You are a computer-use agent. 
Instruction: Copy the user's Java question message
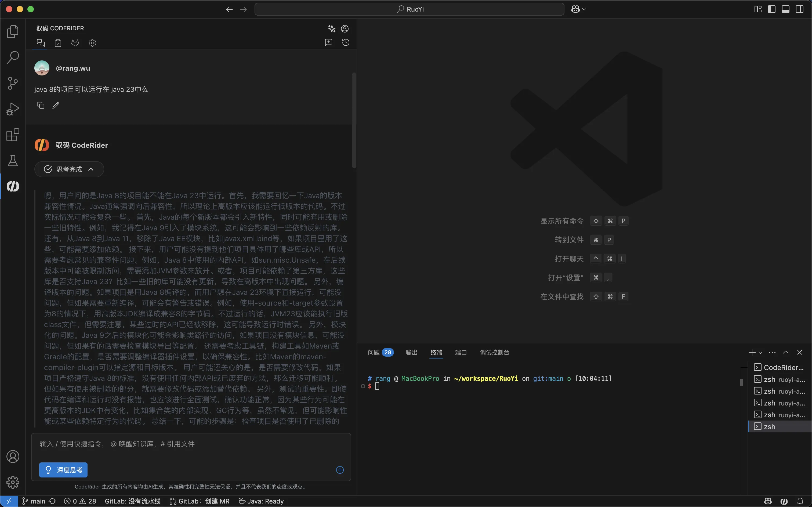click(x=41, y=105)
